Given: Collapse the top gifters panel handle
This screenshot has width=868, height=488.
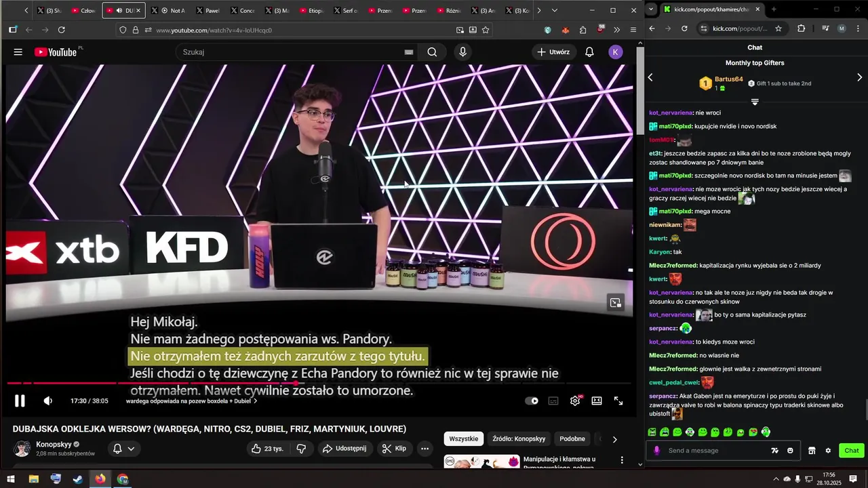Looking at the screenshot, I should 755,102.
